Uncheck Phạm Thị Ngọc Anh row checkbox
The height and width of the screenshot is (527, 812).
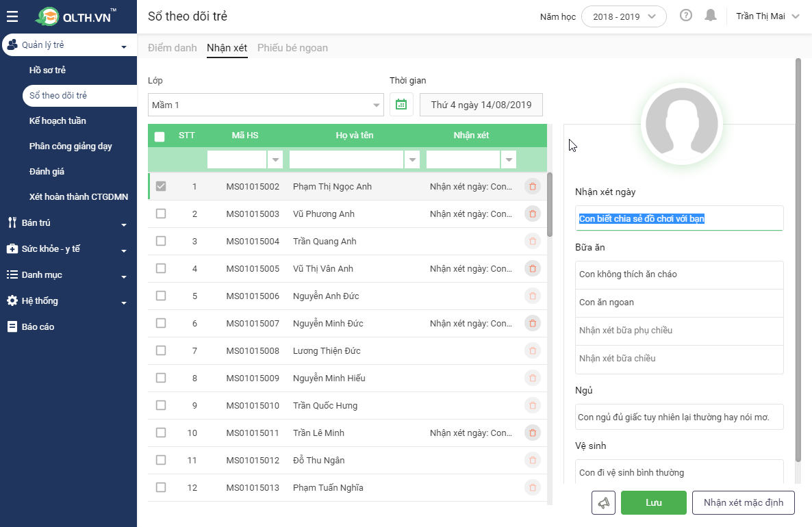(161, 186)
